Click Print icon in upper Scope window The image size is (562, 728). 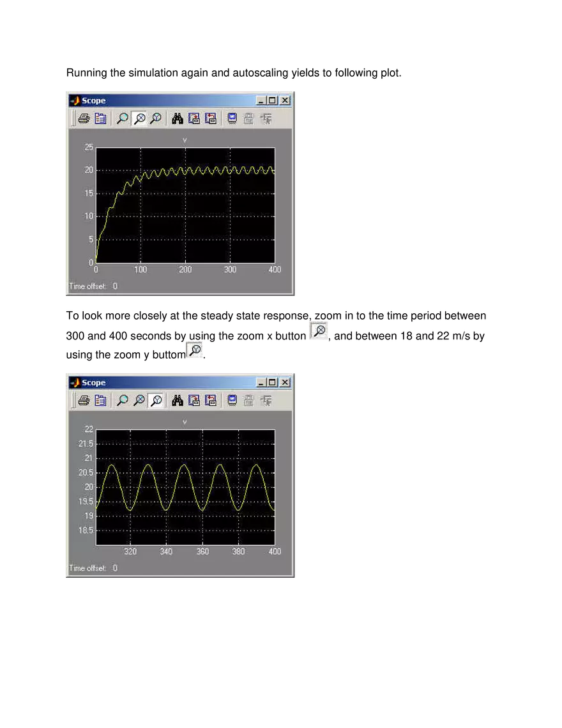(84, 119)
